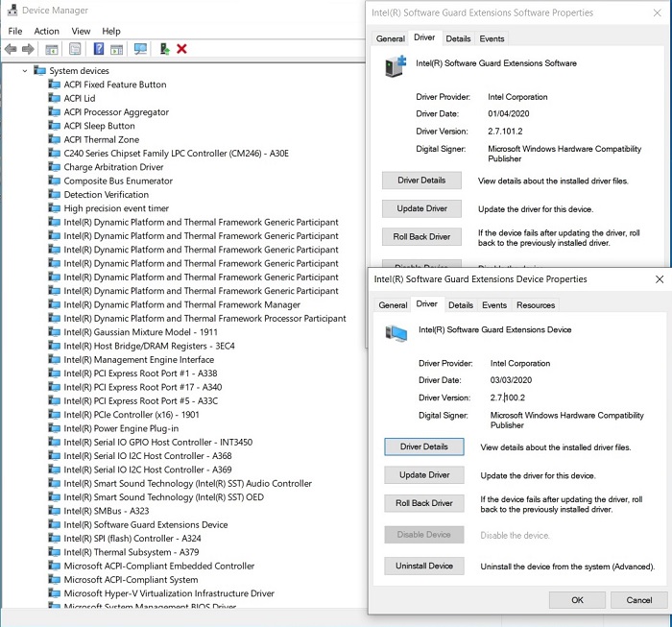Image resolution: width=672 pixels, height=627 pixels.
Task: Click icon beside Intel(R) Power Engine Plug-in
Action: coord(55,428)
